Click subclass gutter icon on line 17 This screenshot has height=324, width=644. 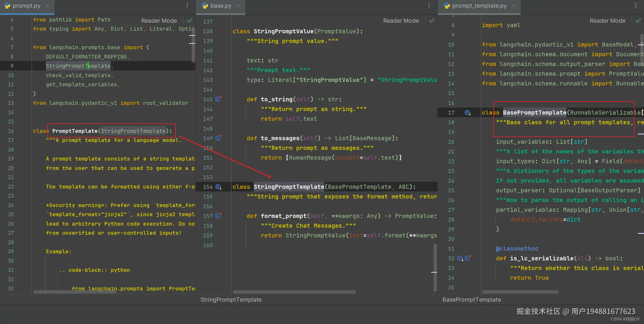(468, 113)
